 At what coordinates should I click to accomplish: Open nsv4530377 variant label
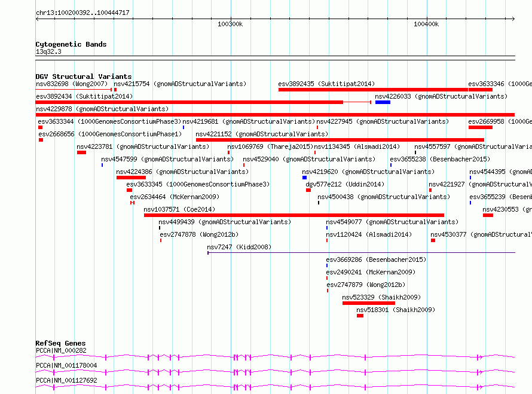[481, 234]
